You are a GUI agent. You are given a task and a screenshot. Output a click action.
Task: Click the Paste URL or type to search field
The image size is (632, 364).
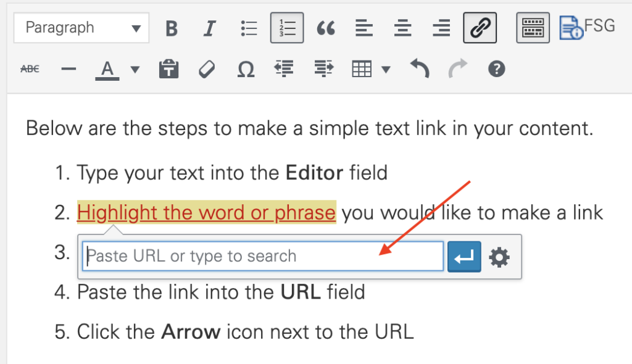[263, 256]
